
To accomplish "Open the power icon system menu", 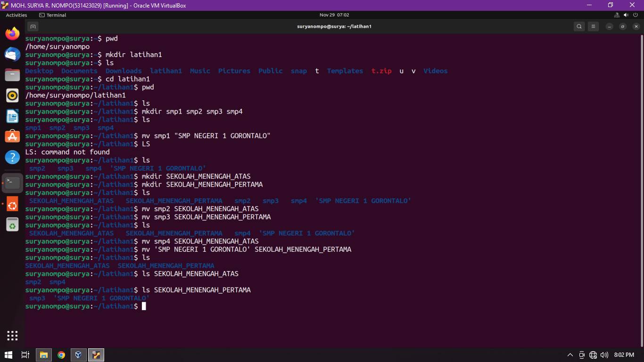I will click(636, 15).
